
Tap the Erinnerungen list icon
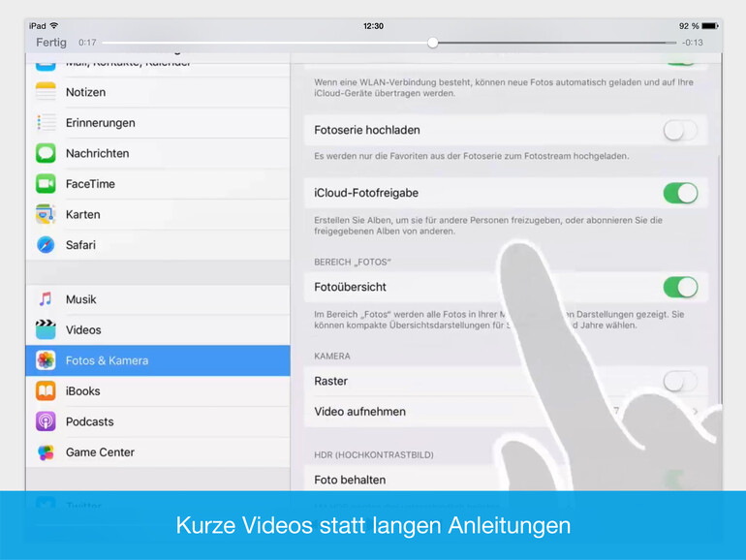(46, 122)
